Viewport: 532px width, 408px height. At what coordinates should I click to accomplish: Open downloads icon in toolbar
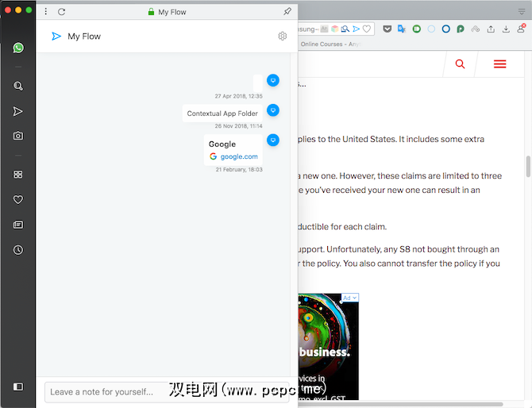506,29
